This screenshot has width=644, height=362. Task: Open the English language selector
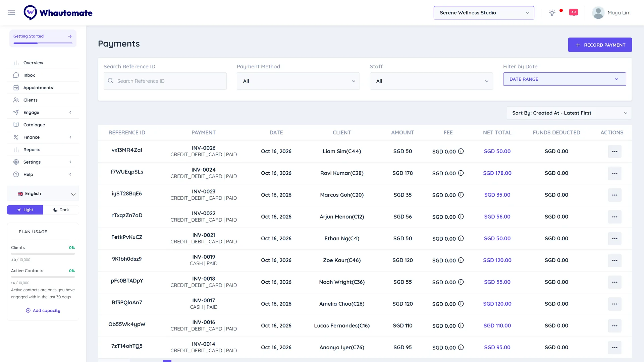coord(43,194)
